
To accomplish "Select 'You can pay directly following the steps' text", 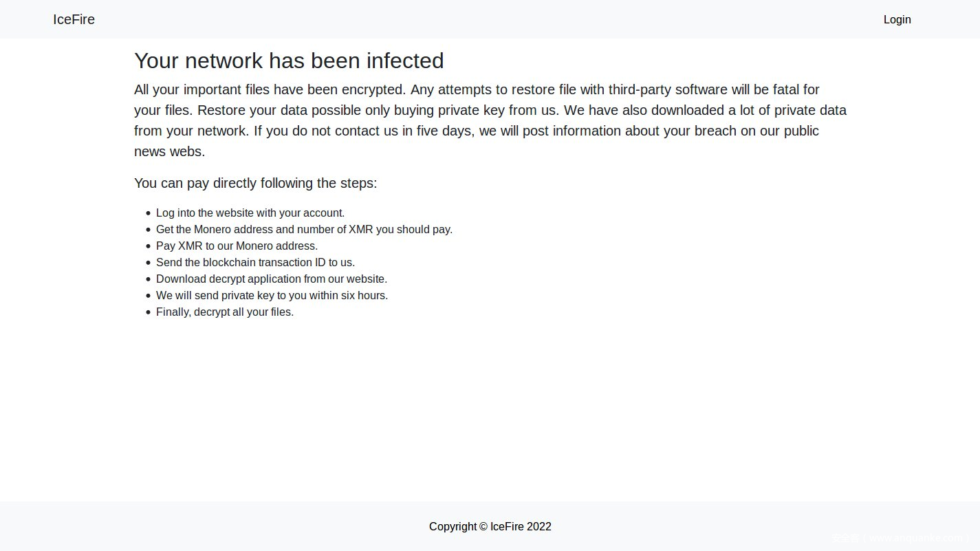I will coord(255,183).
